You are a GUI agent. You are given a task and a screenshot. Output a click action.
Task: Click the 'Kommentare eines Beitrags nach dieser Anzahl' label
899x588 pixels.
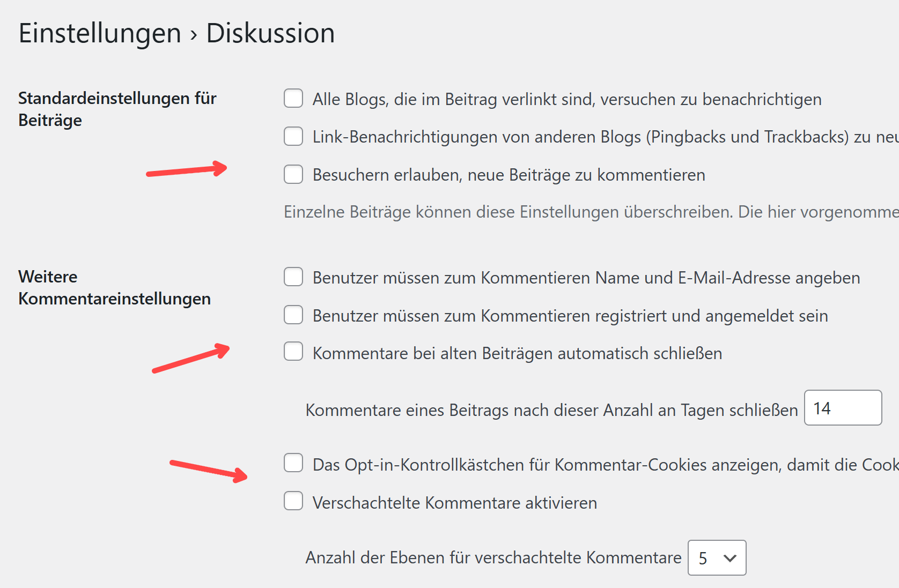click(x=551, y=410)
